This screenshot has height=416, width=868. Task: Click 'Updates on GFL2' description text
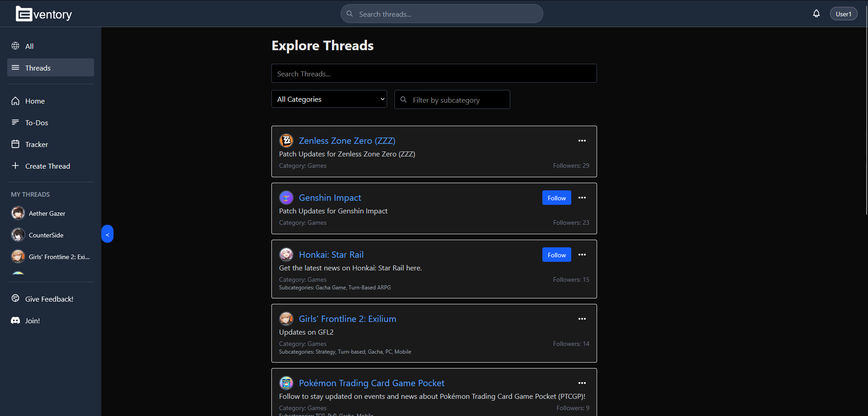coord(306,332)
